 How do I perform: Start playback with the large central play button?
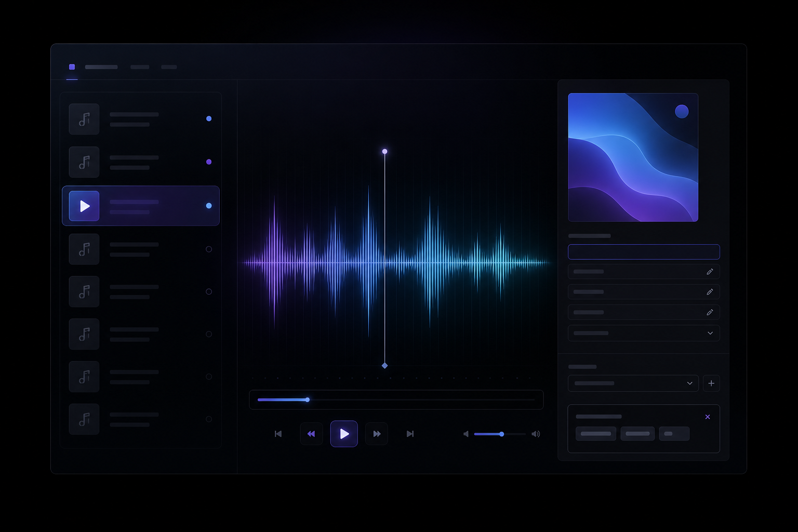pos(344,434)
